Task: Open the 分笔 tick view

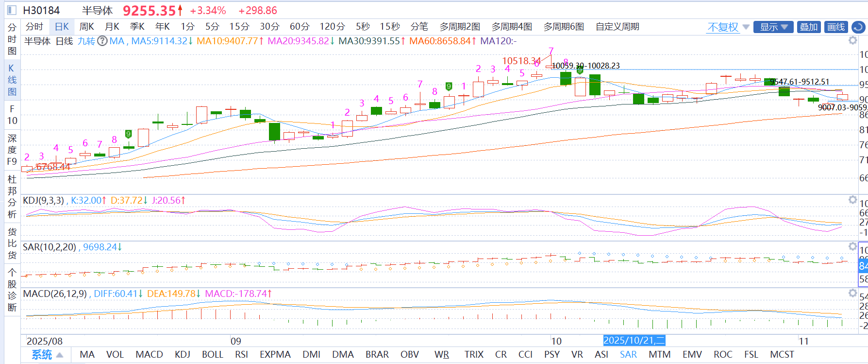Action: click(419, 27)
